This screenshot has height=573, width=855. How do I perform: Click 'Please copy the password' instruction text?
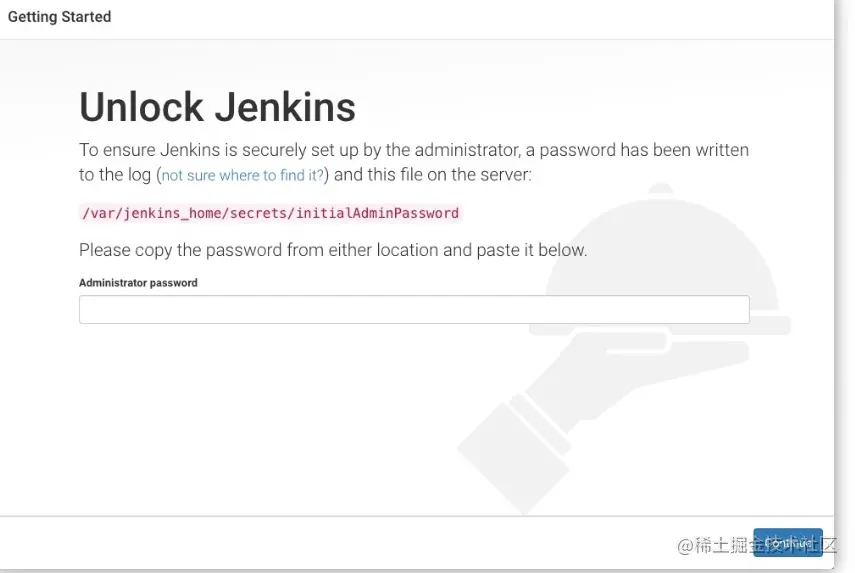pyautogui.click(x=333, y=250)
